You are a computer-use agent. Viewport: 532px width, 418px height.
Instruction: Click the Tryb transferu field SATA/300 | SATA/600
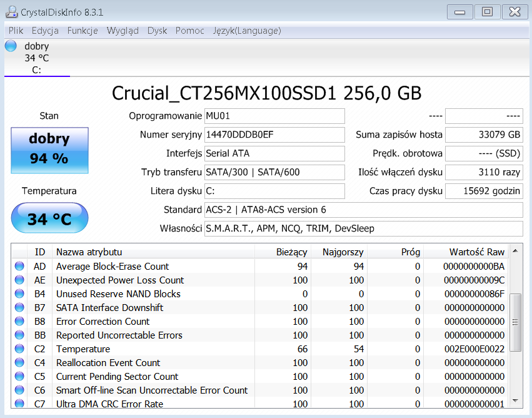point(274,173)
